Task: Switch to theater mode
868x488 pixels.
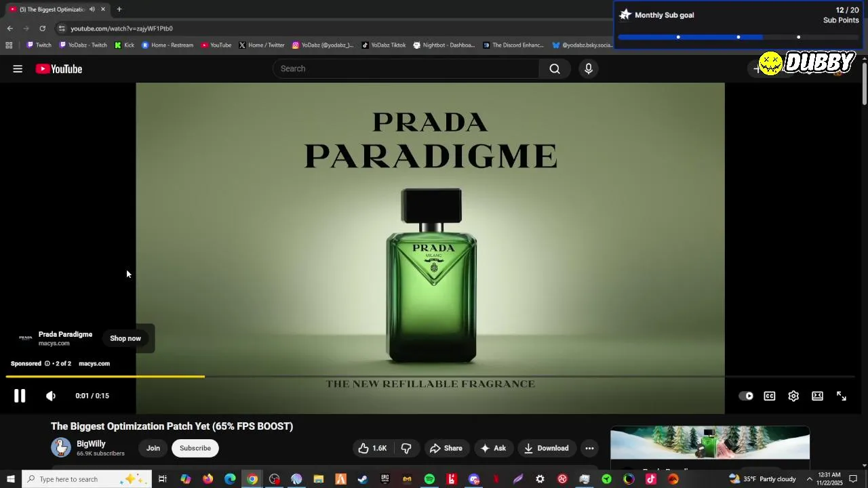Action: pos(818,396)
